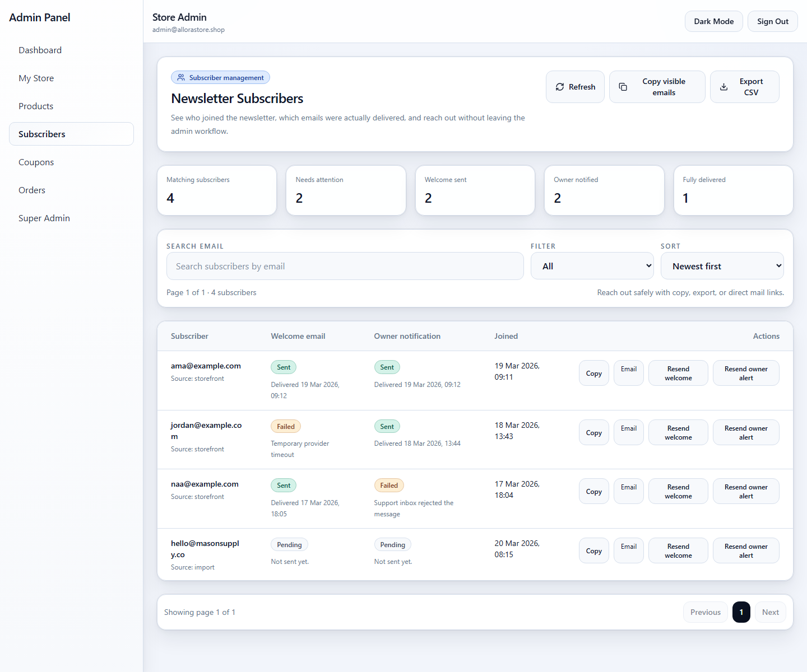807x672 pixels.
Task: Copy the email for ama@example.com
Action: point(593,372)
